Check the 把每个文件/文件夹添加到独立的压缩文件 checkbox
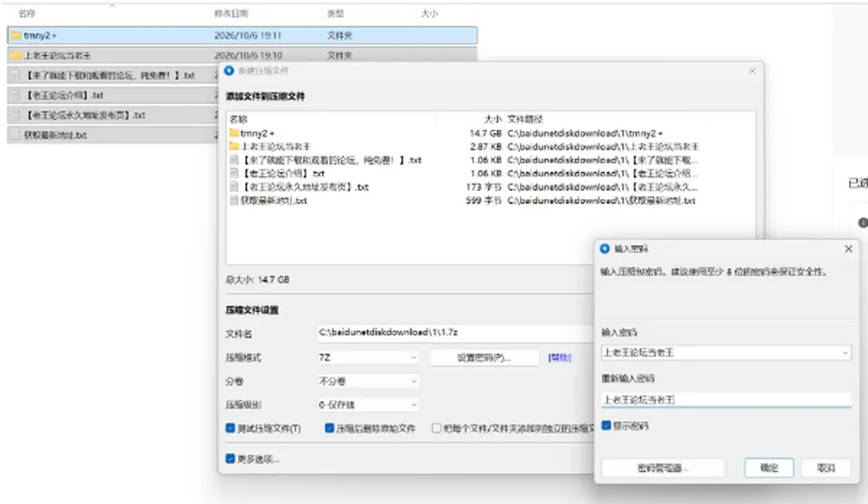Viewport: 868px width, 504px height. coord(436,428)
